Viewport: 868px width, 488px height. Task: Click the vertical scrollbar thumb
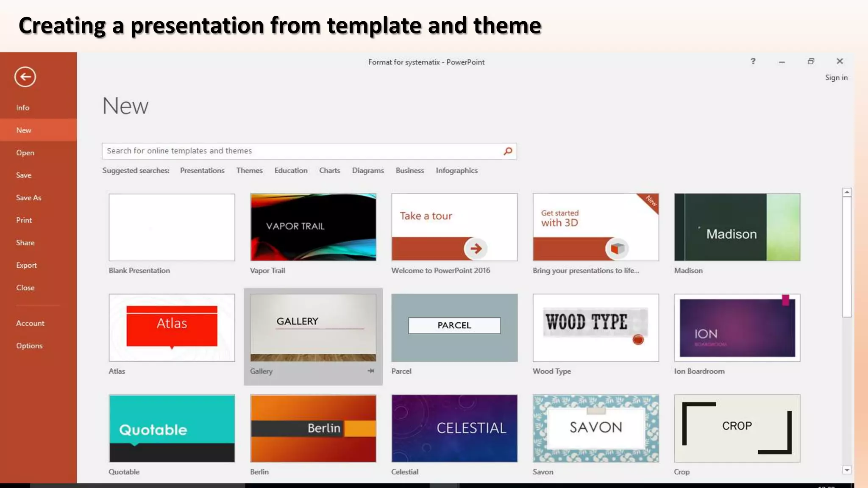(x=847, y=257)
